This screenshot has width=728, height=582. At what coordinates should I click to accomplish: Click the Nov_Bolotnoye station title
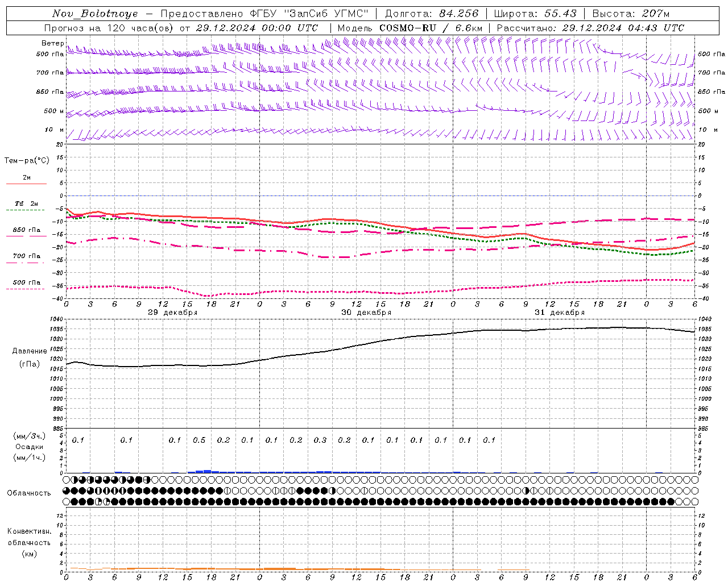(x=95, y=14)
